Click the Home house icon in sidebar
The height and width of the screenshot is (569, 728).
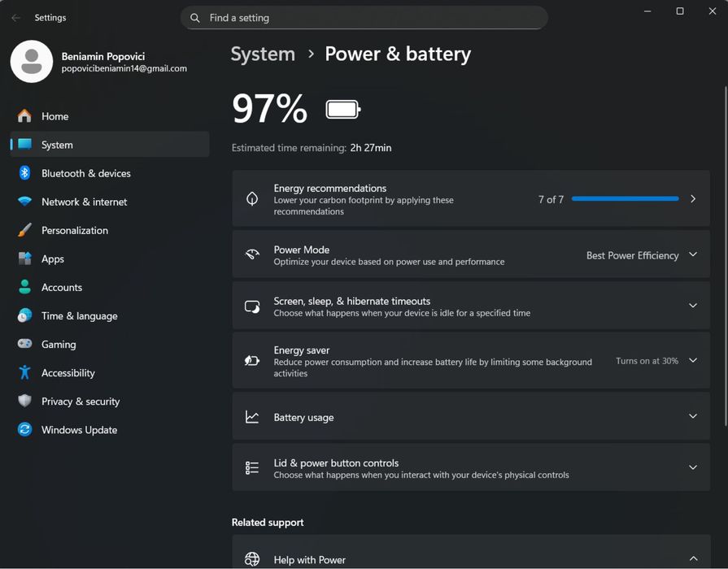24,115
